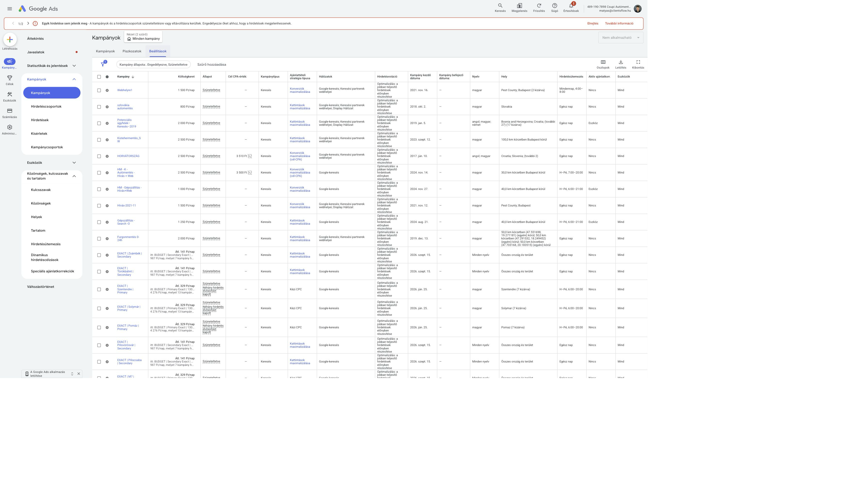
Task: Check the Furgonmentés 0-24h row checkbox
Action: coord(99,239)
